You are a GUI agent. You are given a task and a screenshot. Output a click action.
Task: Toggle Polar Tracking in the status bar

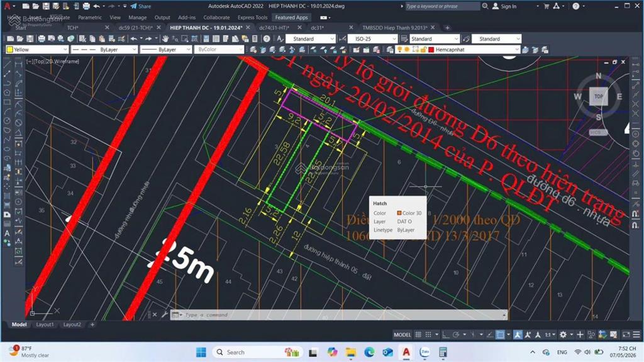coord(455,334)
